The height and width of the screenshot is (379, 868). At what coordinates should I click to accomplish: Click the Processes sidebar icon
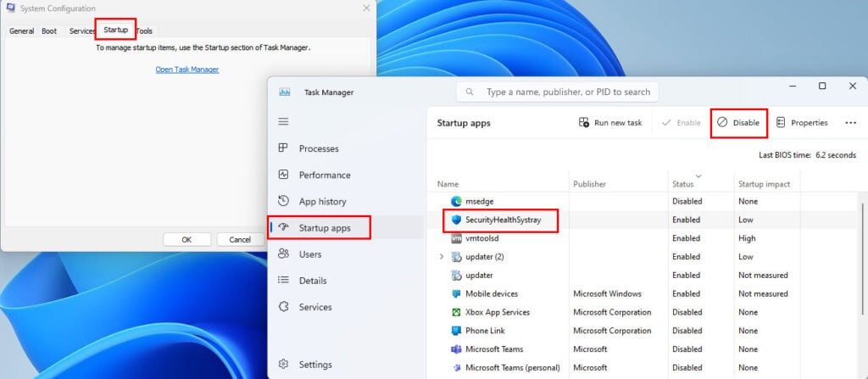pos(283,148)
